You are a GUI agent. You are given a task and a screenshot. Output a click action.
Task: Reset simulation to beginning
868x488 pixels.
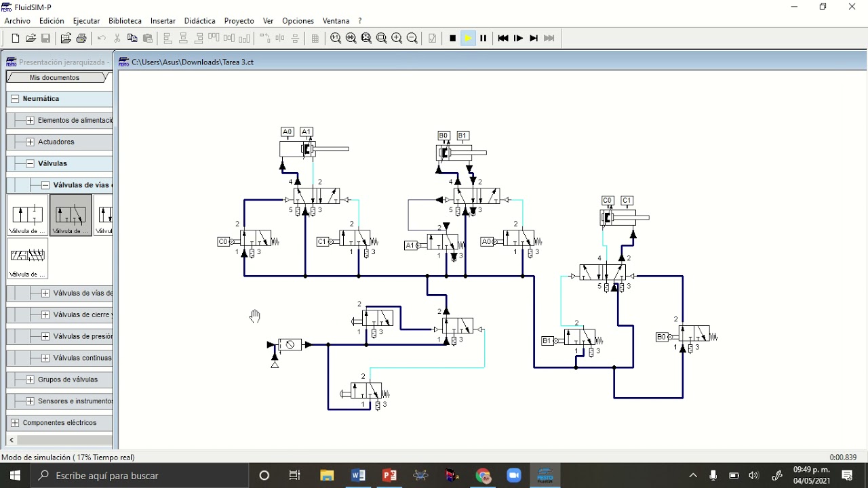pyautogui.click(x=503, y=39)
